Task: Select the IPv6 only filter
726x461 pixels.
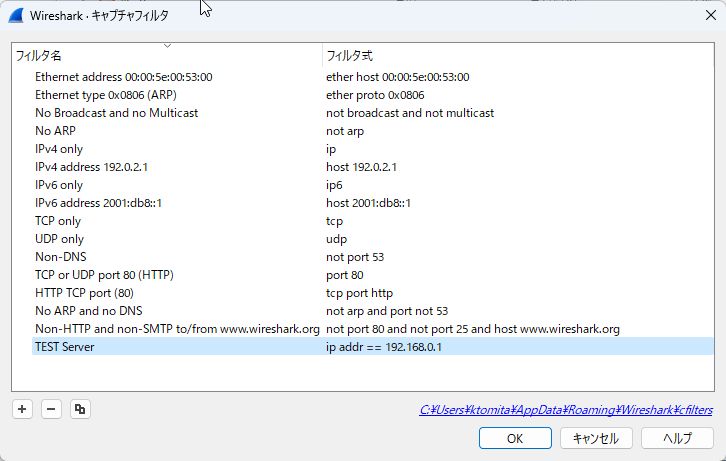Action: (59, 185)
